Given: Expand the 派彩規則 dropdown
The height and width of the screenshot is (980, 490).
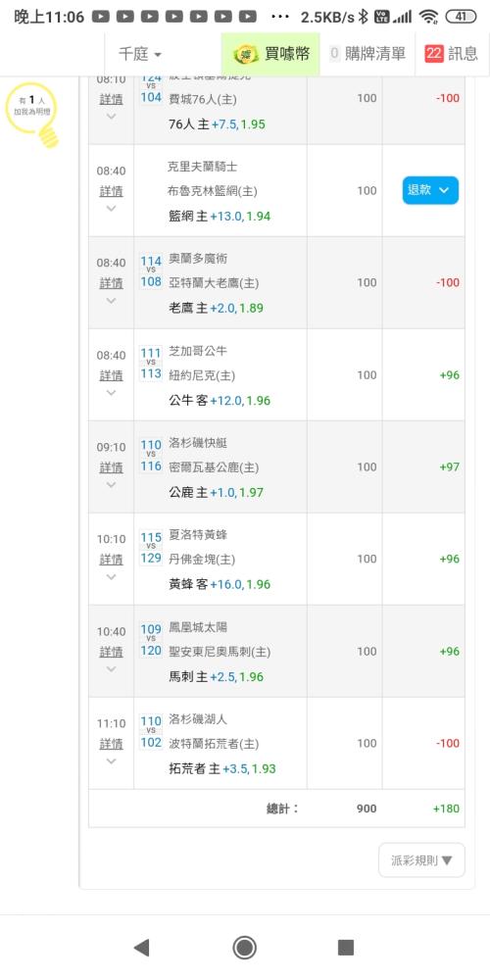Looking at the screenshot, I should point(421,860).
